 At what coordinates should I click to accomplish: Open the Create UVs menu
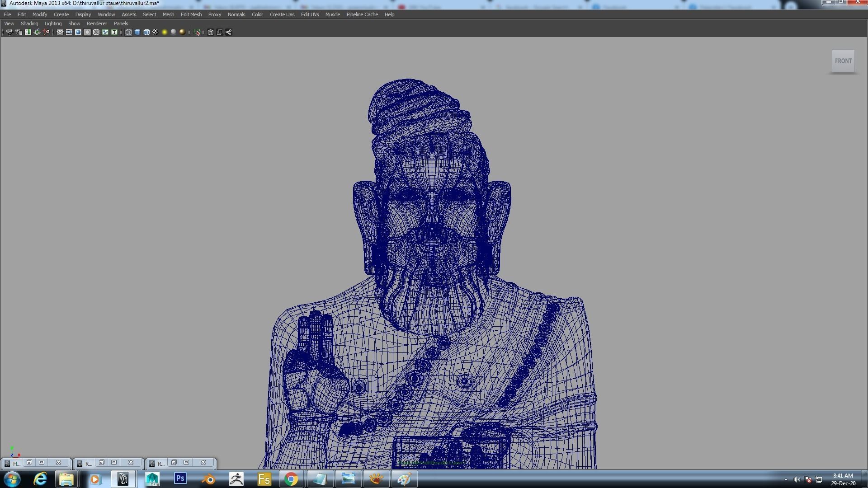tap(282, 14)
